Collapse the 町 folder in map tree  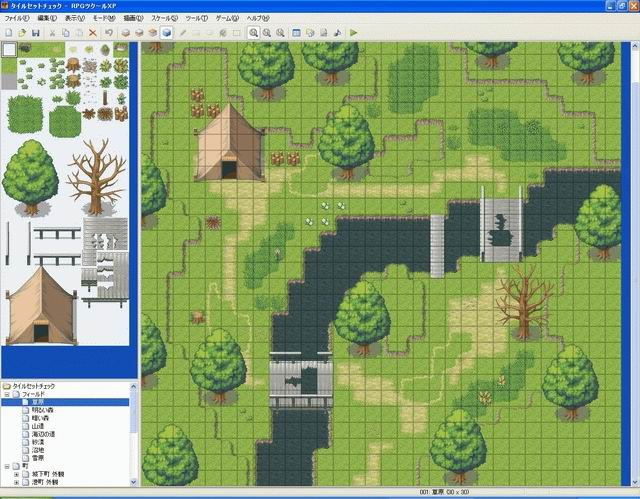[7, 466]
